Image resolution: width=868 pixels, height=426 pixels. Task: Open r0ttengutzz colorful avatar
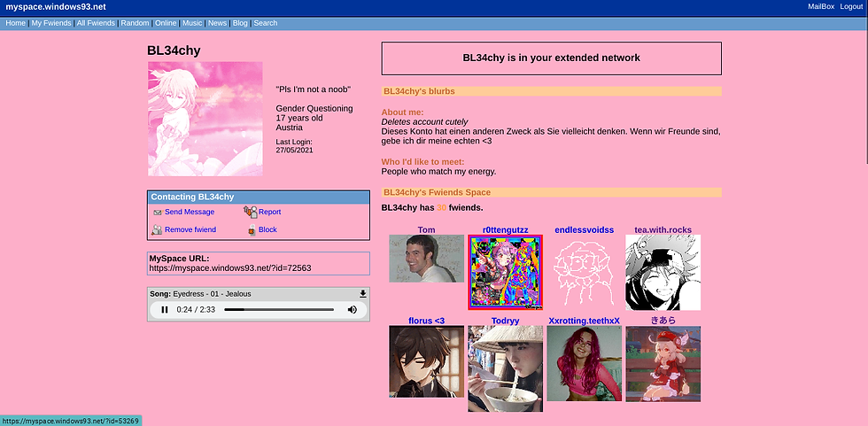506,272
